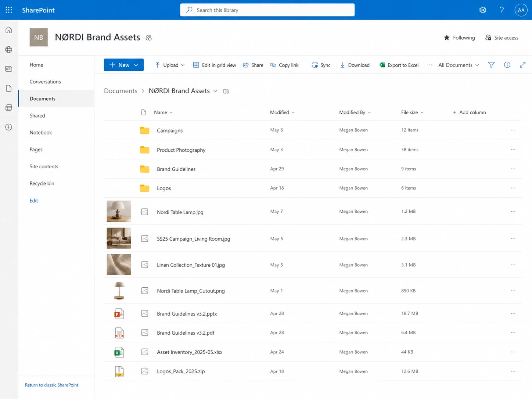This screenshot has height=399, width=532.
Task: Select Documents in the site navigation
Action: click(56, 98)
